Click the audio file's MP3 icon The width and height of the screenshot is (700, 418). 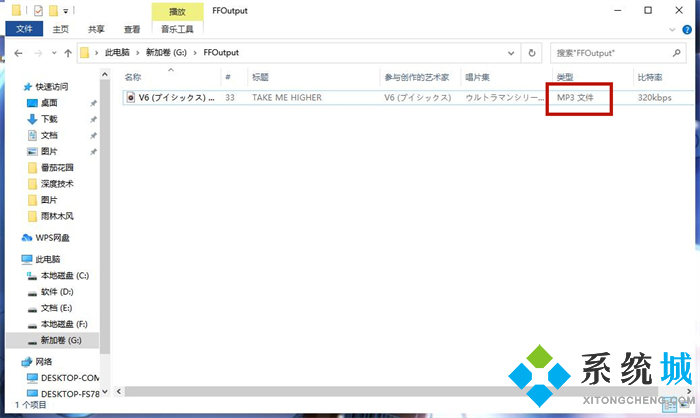pos(130,97)
